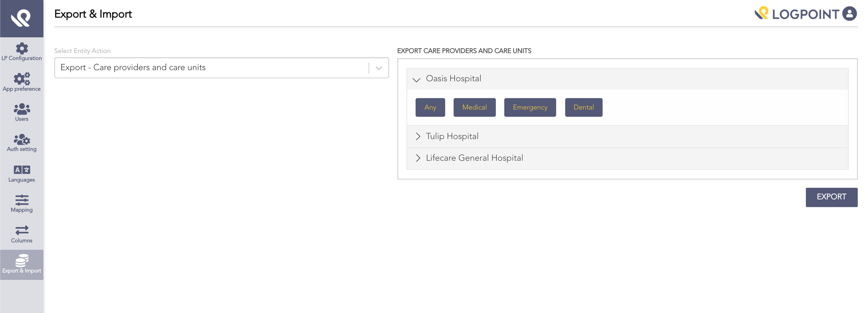Screen dimensions: 868x313
Task: Toggle the Emergency care unit chip
Action: (530, 108)
